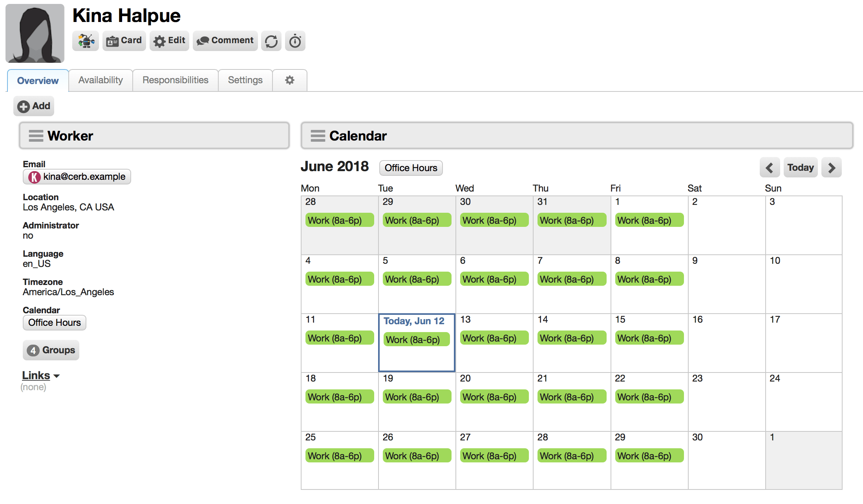Select the Work (8a-6p) event on Today, Jun 12
Image resolution: width=863 pixels, height=504 pixels.
417,340
